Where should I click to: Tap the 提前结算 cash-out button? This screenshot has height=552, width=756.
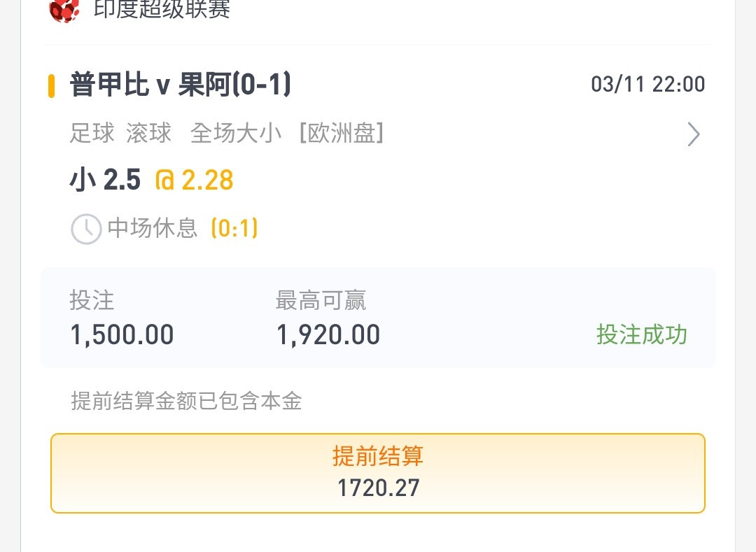coord(378,473)
